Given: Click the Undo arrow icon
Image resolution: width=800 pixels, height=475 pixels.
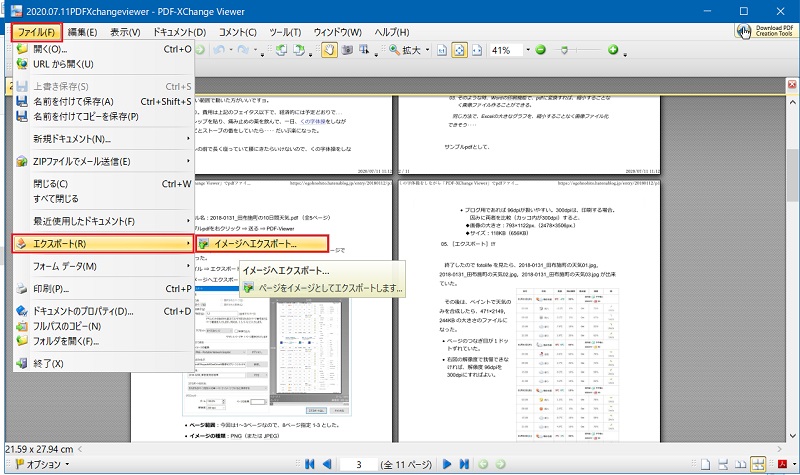Looking at the screenshot, I should pyautogui.click(x=219, y=50).
